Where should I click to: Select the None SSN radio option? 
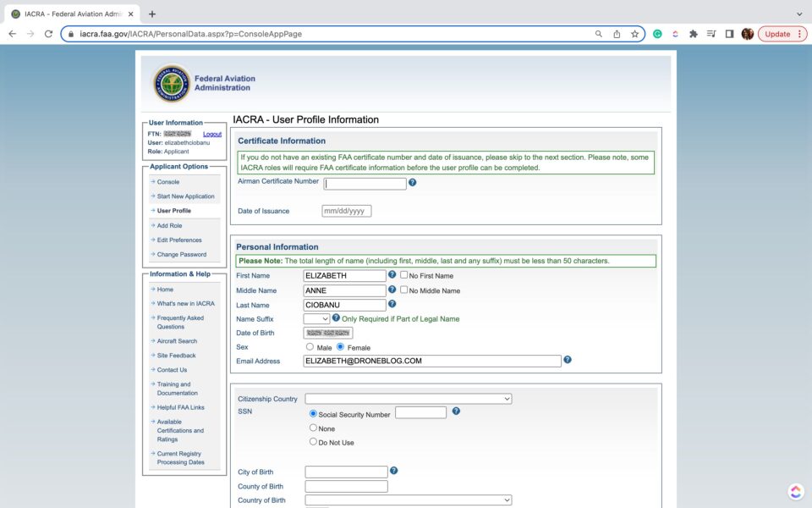pyautogui.click(x=313, y=428)
